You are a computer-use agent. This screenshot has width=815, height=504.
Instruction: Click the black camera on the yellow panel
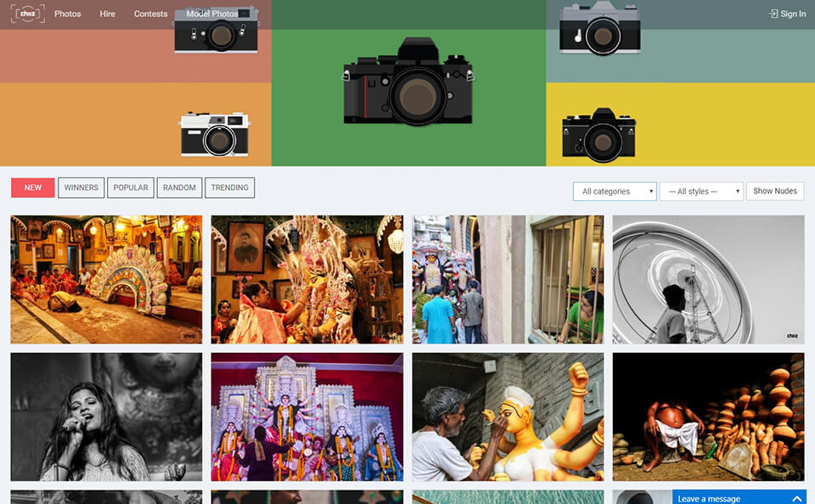tap(599, 134)
